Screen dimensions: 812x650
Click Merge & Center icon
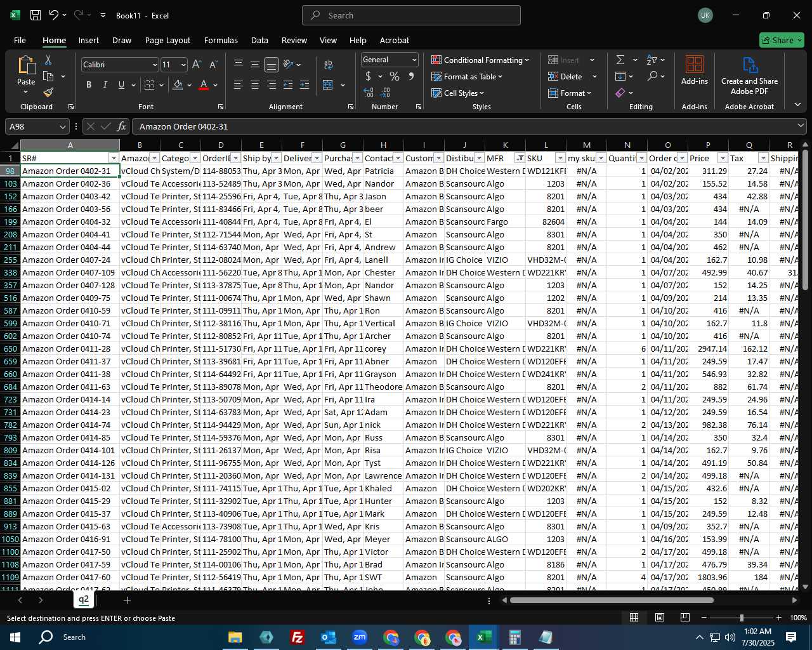(x=328, y=85)
